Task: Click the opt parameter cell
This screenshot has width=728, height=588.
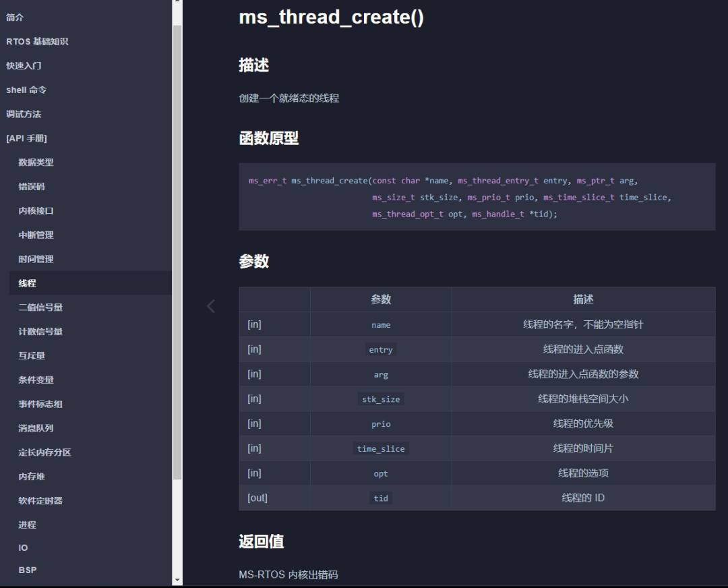Action: (381, 473)
